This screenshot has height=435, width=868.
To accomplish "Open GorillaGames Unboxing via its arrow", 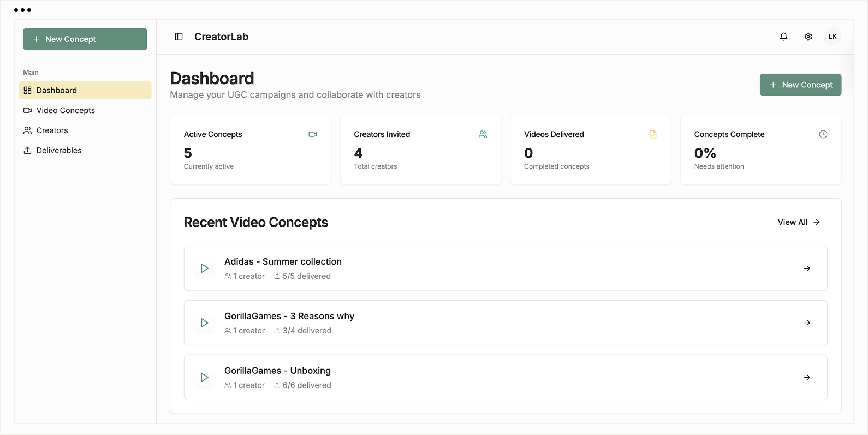I will 807,378.
